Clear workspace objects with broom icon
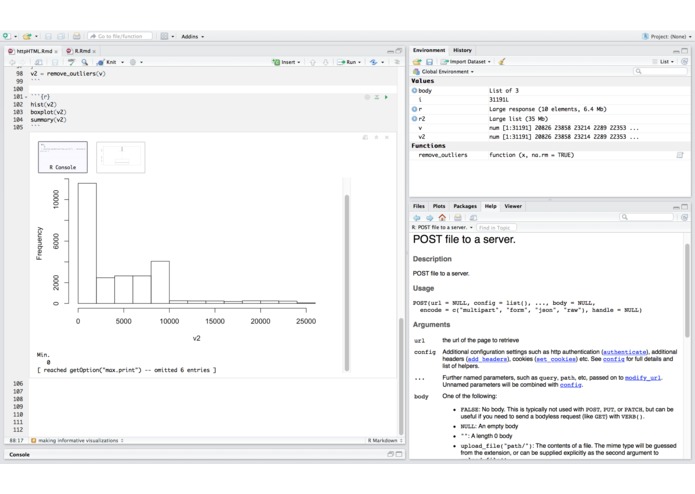695x494 pixels. [502, 62]
